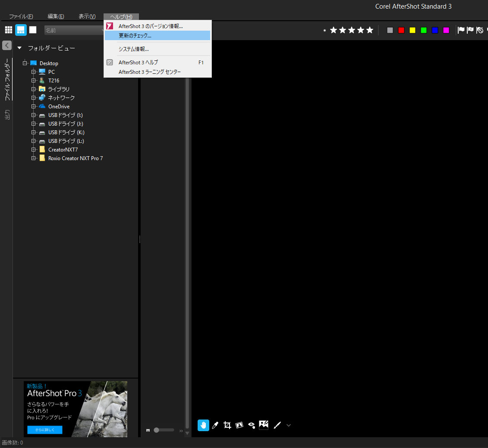The width and height of the screenshot is (488, 448).
Task: Apply the magenta color label
Action: coord(446,30)
